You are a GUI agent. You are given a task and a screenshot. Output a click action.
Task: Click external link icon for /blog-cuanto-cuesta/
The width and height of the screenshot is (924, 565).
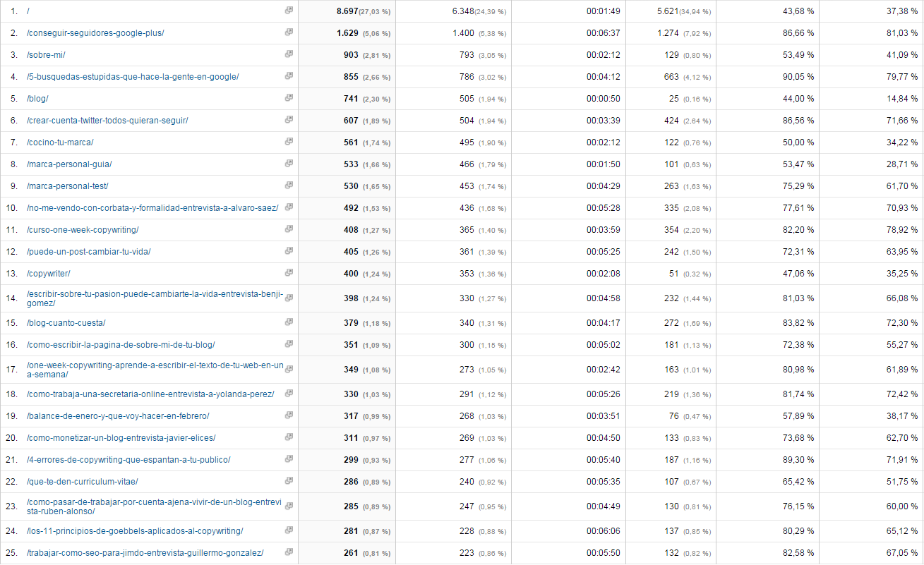click(x=289, y=322)
